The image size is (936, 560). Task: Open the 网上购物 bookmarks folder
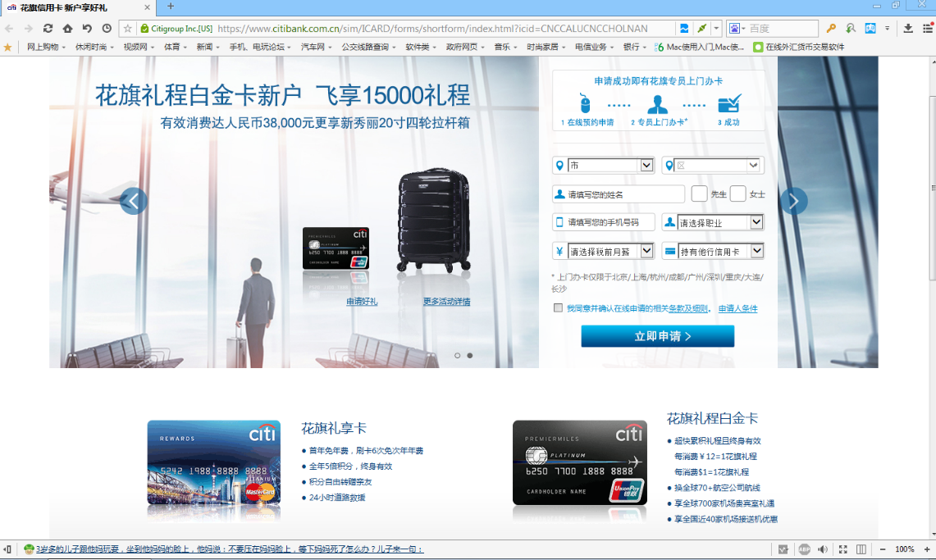(45, 47)
